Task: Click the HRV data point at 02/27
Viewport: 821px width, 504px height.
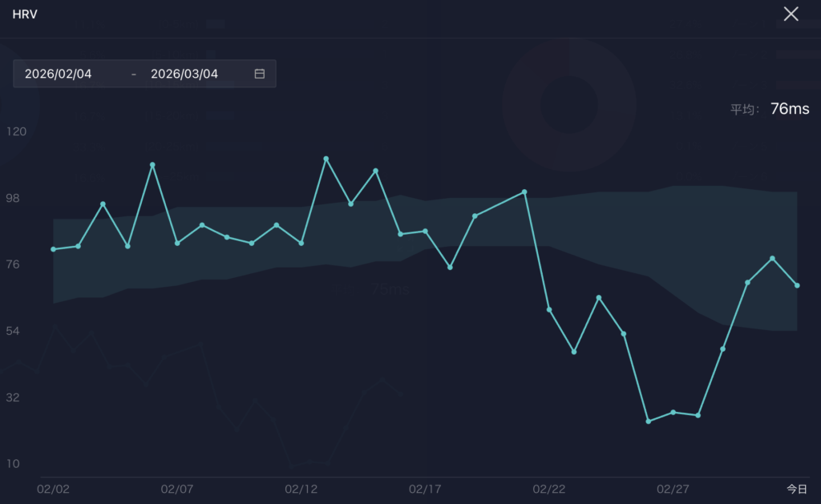Action: tap(673, 412)
